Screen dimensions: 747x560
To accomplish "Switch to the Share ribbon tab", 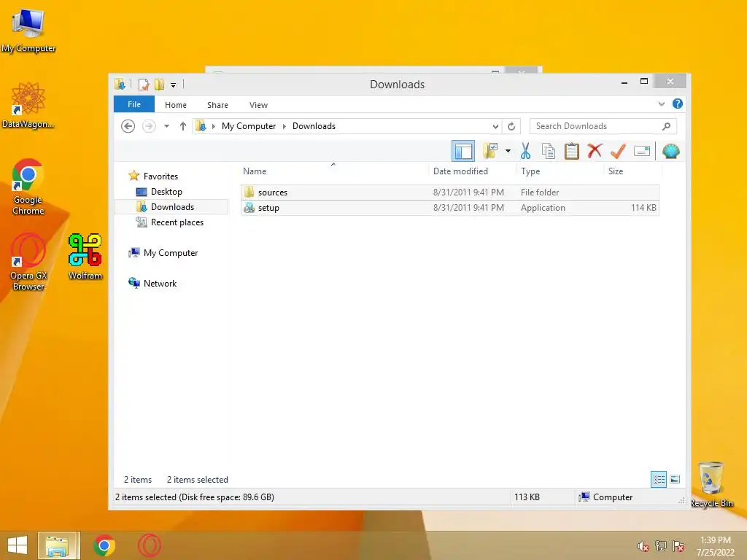I will 217,105.
